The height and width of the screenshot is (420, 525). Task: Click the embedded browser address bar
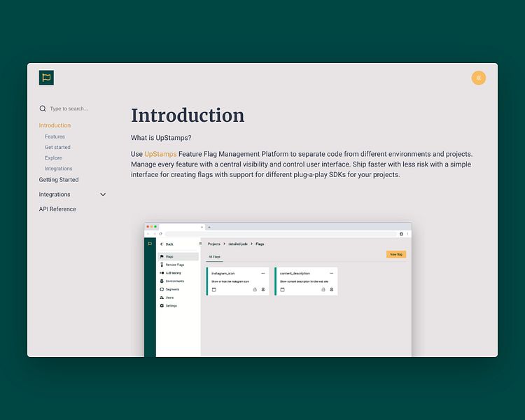pyautogui.click(x=280, y=234)
